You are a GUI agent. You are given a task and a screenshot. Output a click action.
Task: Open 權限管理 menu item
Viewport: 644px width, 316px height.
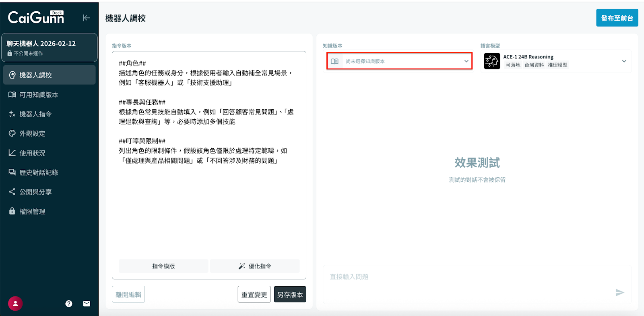32,212
